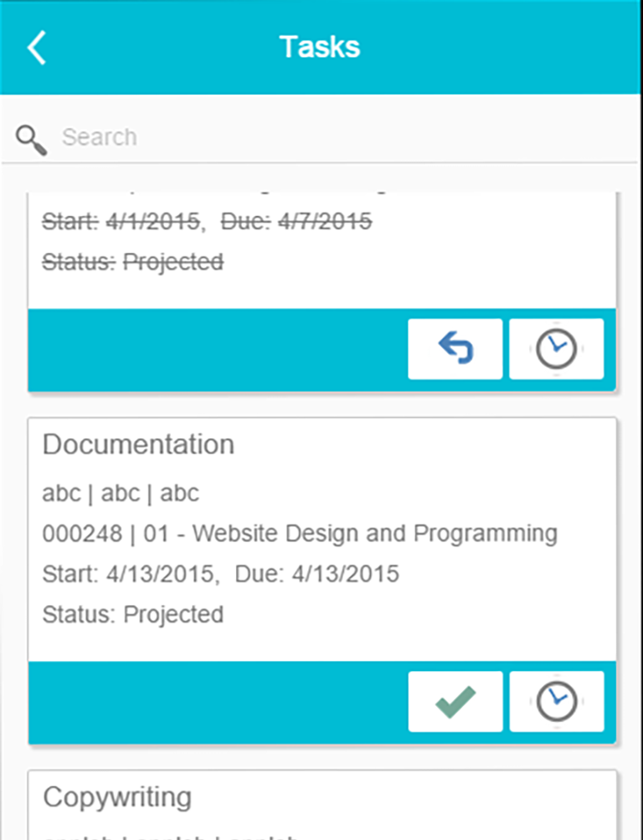Open the clock for Documentation task
643x840 pixels.
[556, 701]
